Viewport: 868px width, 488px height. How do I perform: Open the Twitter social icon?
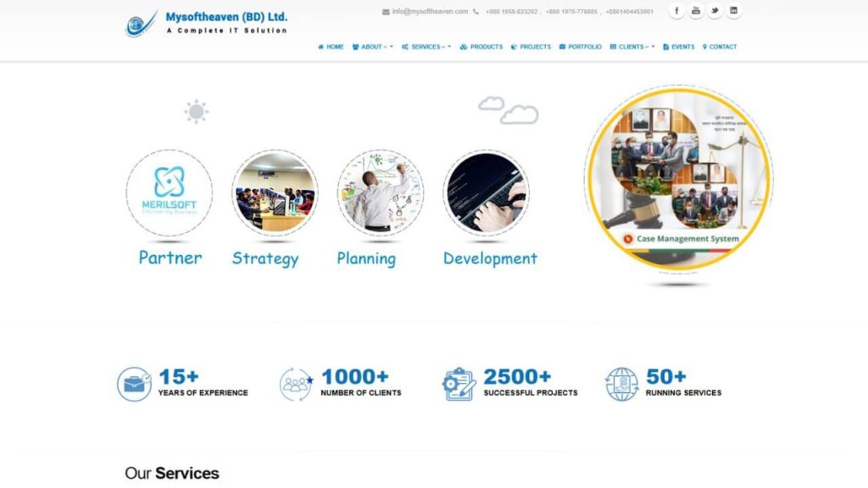[715, 10]
